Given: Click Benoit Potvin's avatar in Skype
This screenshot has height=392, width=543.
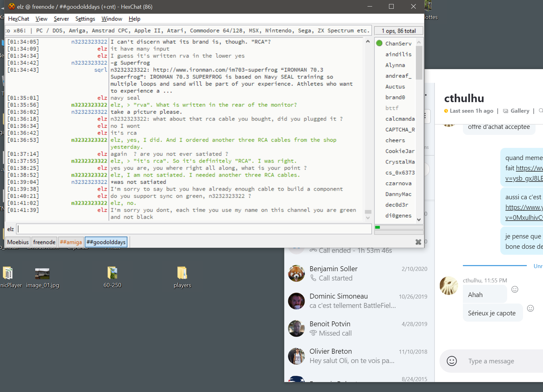Looking at the screenshot, I should point(296,328).
